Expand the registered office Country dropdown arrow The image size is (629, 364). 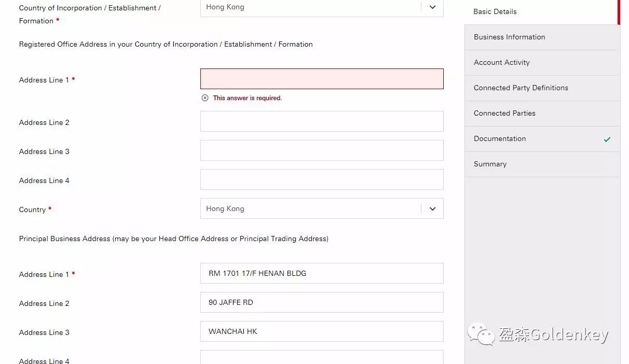(432, 209)
